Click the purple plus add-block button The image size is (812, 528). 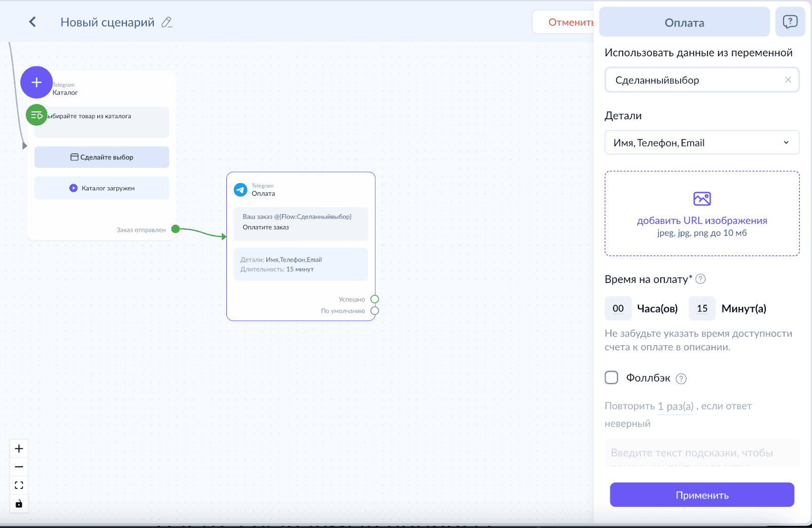(x=37, y=82)
